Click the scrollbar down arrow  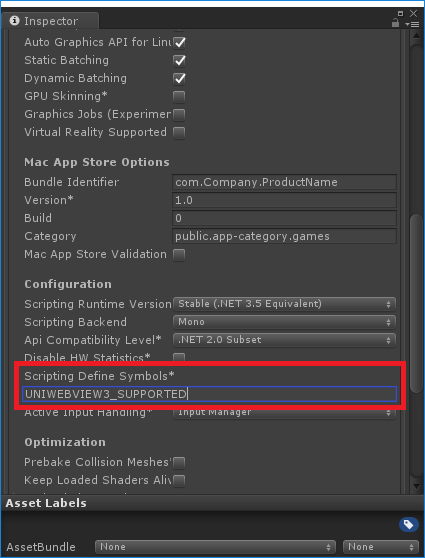point(416,486)
